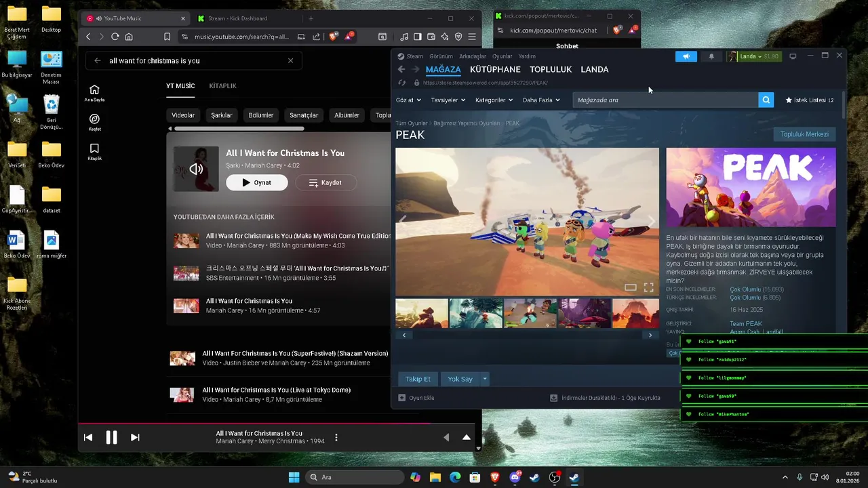Expand the Göz at dropdown
The image size is (868, 488).
pyautogui.click(x=408, y=100)
